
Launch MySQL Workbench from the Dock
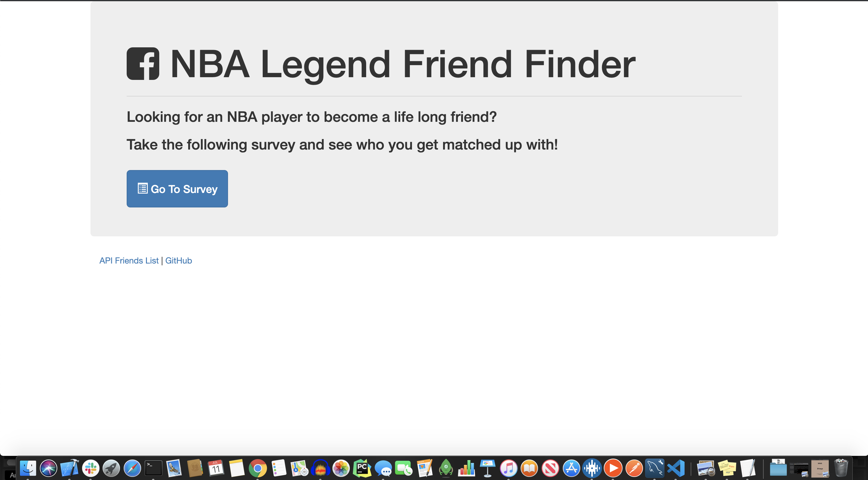point(655,468)
